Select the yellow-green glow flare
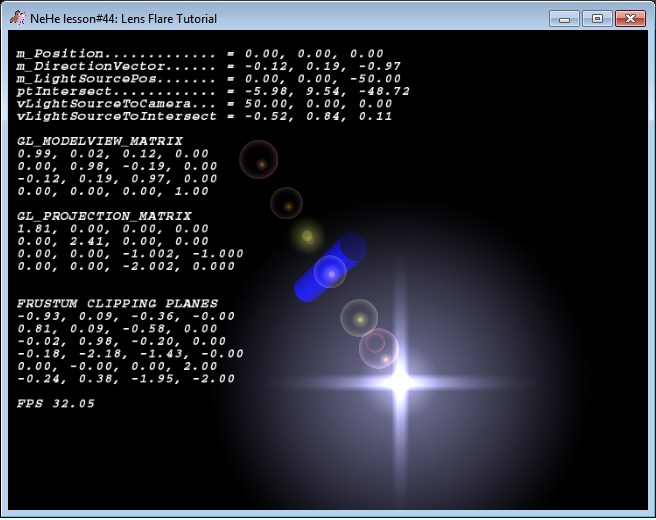This screenshot has width=656, height=520. click(307, 236)
